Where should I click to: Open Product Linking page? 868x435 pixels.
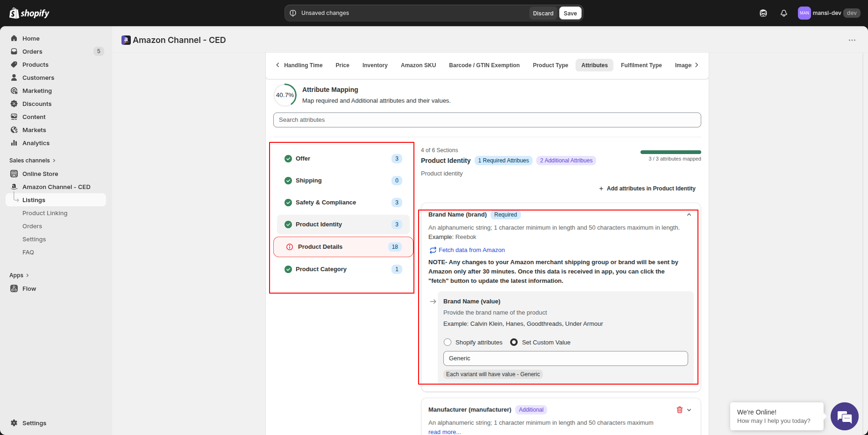click(45, 213)
